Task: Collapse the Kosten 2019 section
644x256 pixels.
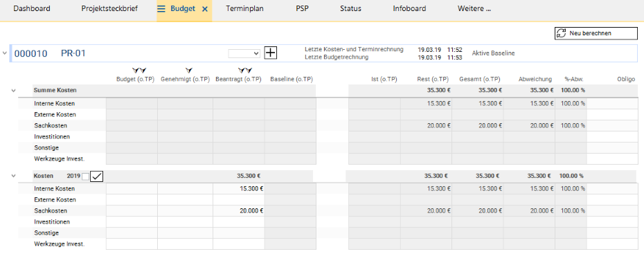Action: coord(14,176)
